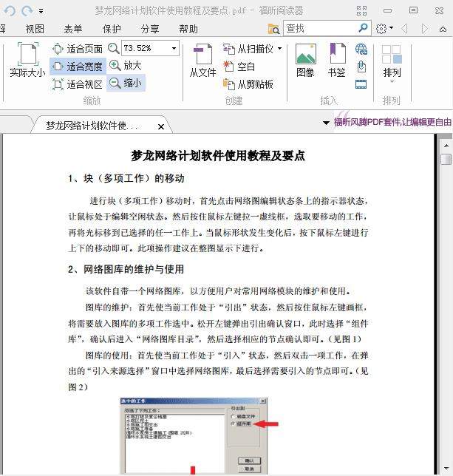Screen dimensions: 453x476
Task: Click the zoom magnifier icon beside percentage
Action: coord(114,48)
